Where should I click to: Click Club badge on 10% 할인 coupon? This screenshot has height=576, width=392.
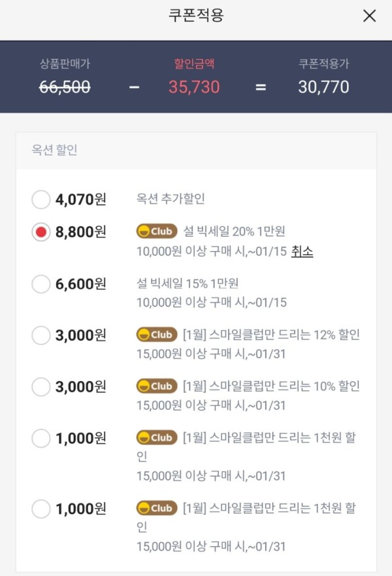(157, 386)
